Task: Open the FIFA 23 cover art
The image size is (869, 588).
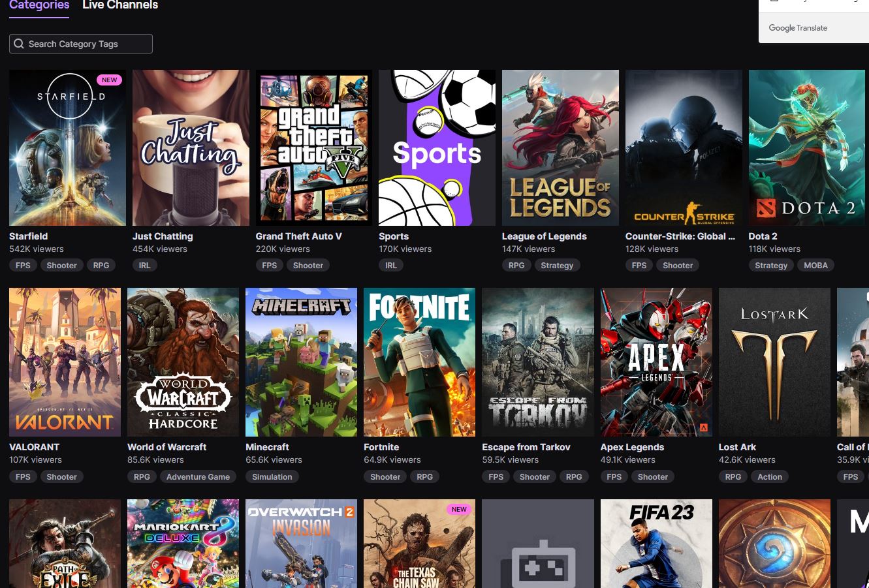Action: click(x=656, y=544)
